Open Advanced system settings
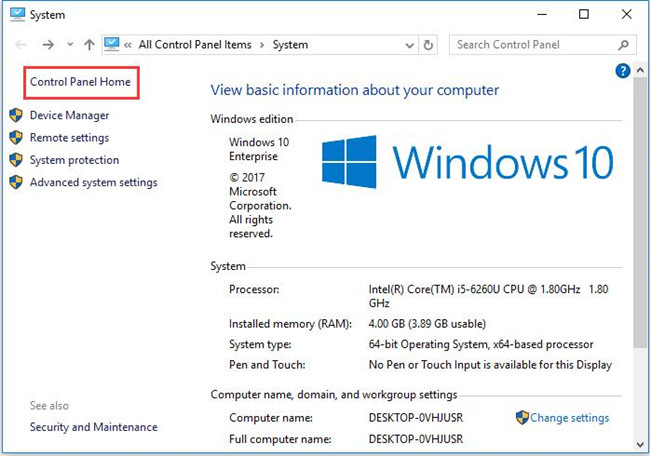 93,182
